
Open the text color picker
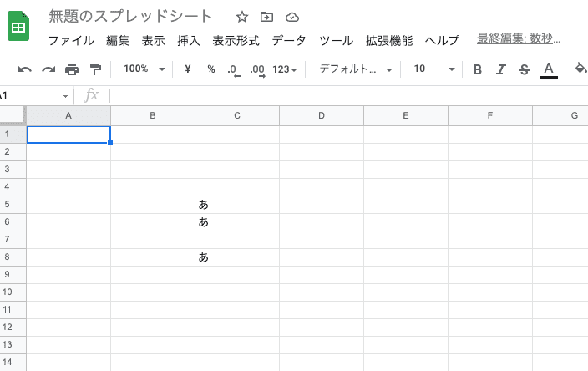(549, 69)
